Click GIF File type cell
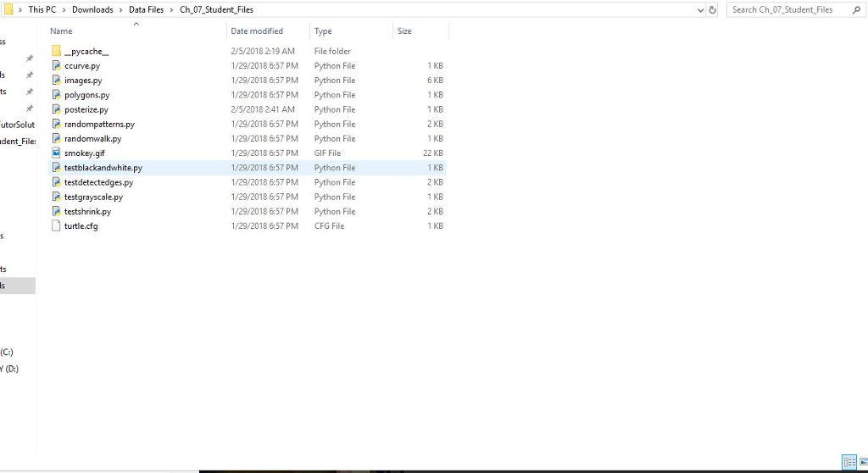This screenshot has height=473, width=868. pos(327,153)
